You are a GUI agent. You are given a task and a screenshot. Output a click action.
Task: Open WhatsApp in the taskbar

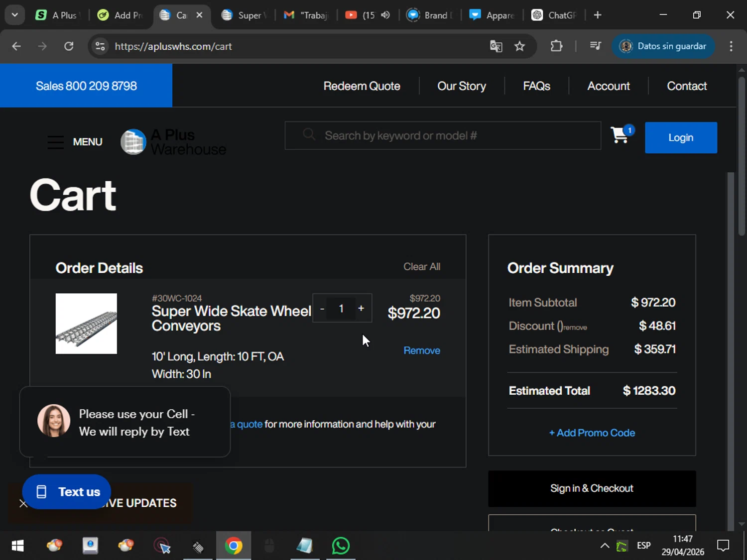341,546
